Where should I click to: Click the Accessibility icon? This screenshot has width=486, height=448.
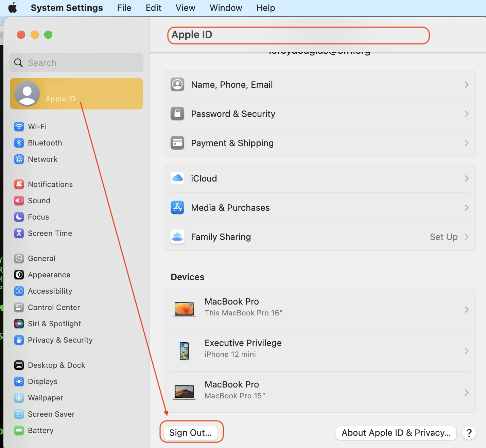(x=19, y=291)
